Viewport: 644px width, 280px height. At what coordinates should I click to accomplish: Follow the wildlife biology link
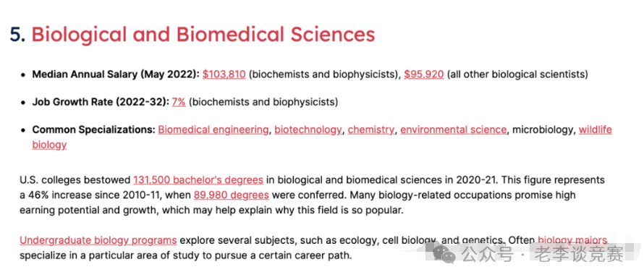tap(595, 130)
